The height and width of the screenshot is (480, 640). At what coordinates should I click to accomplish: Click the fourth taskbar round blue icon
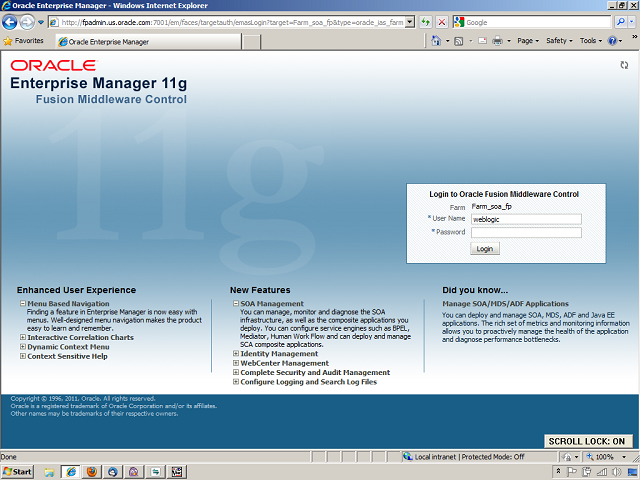pyautogui.click(x=113, y=472)
